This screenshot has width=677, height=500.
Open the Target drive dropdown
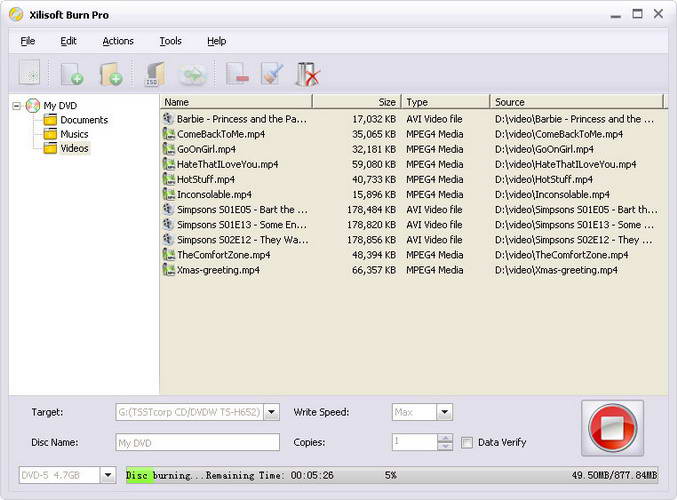271,412
